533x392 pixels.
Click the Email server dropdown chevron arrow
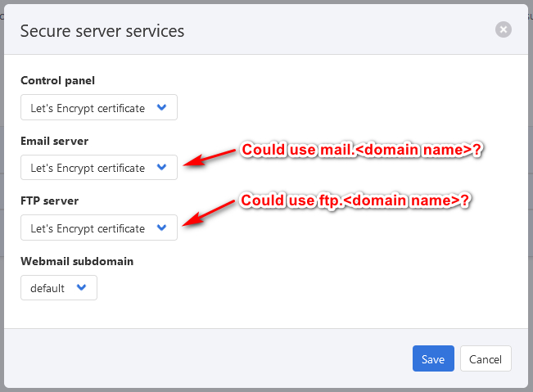pos(161,167)
